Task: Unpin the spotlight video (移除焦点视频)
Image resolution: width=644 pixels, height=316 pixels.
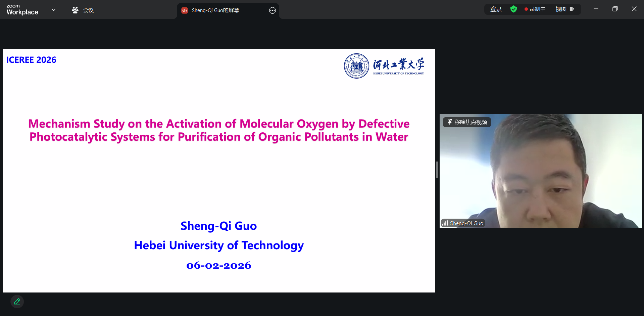Action: [x=467, y=122]
